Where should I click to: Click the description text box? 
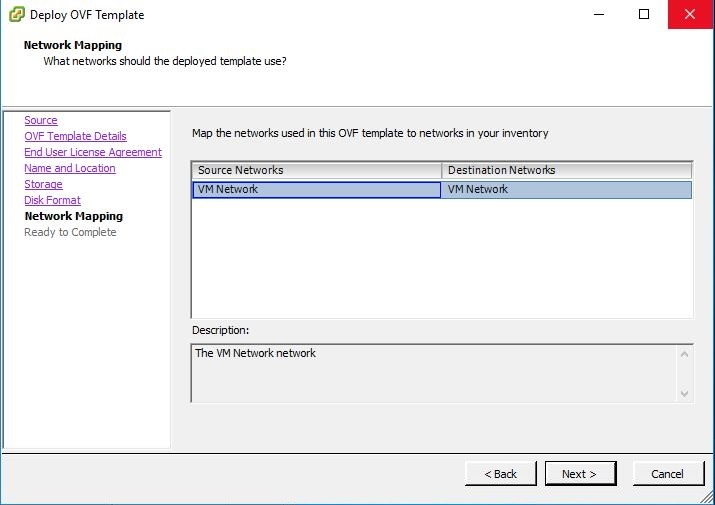[x=441, y=373]
